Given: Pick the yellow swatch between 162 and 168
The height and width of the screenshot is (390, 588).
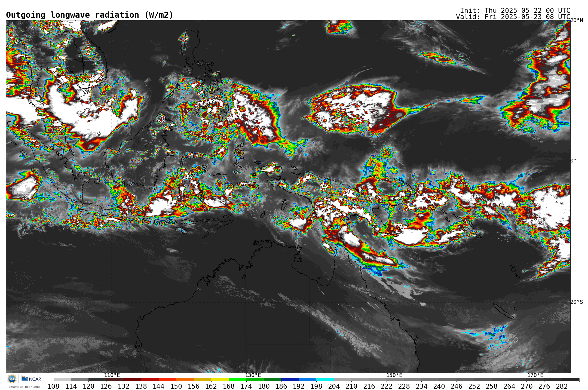Looking at the screenshot, I should [x=220, y=380].
